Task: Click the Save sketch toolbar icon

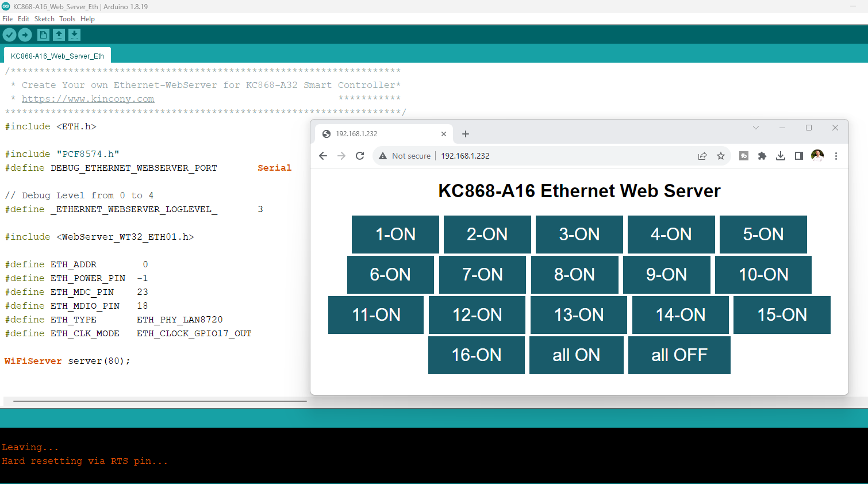Action: coord(74,35)
